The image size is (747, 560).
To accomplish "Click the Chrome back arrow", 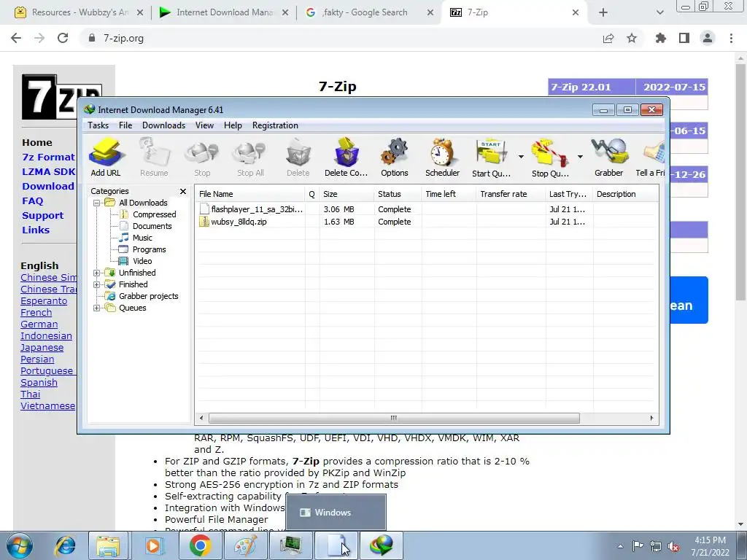I will pos(16,38).
